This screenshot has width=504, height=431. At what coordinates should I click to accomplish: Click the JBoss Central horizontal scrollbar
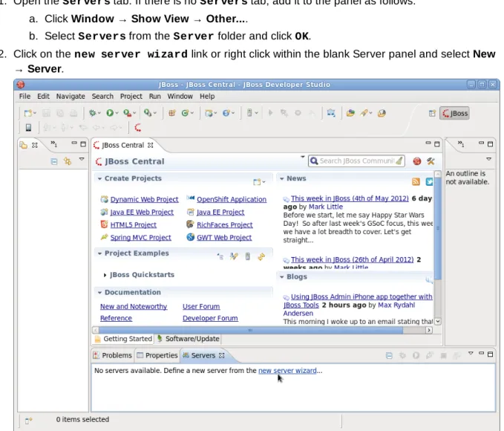[251, 330]
